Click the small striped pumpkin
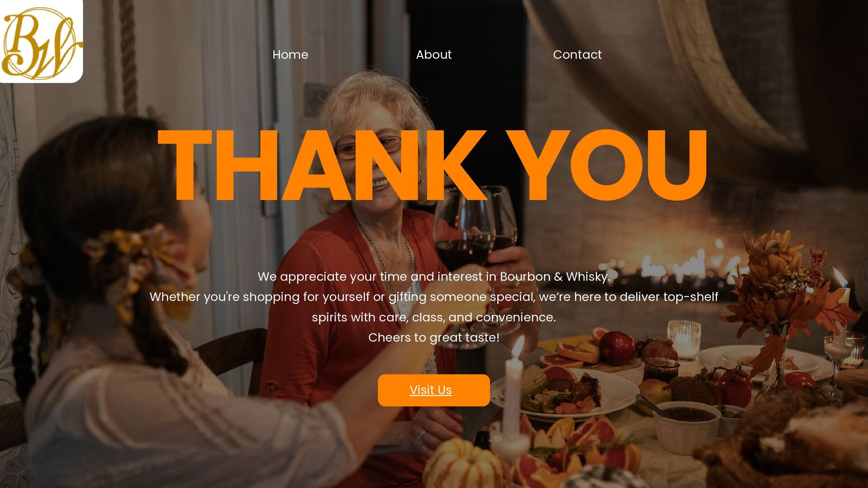The width and height of the screenshot is (868, 488). 462,465
